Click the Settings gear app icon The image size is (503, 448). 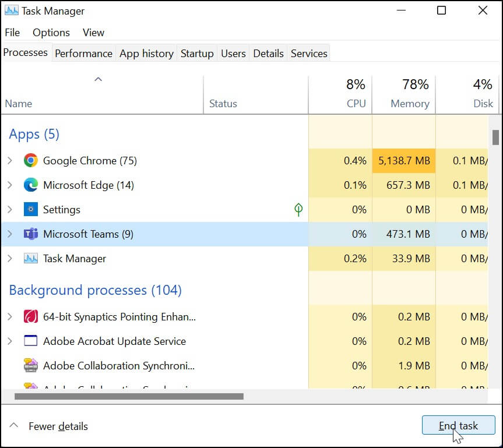pos(31,209)
